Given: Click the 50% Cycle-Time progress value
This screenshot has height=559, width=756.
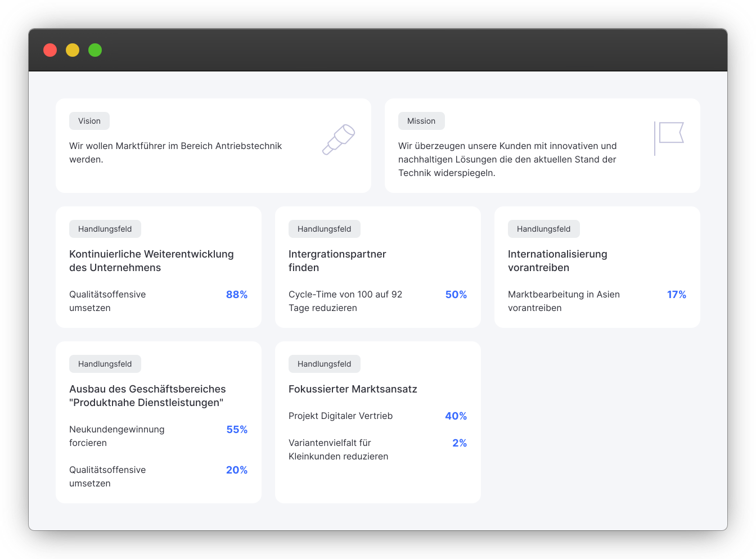Looking at the screenshot, I should click(x=456, y=295).
